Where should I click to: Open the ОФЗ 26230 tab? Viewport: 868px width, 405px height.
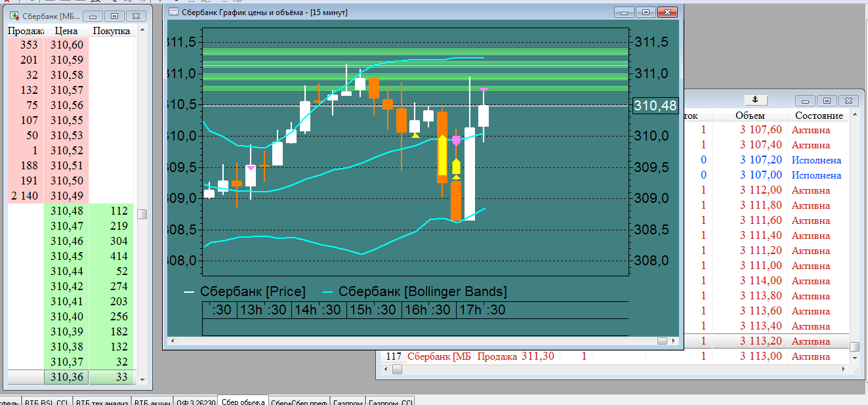(195, 403)
